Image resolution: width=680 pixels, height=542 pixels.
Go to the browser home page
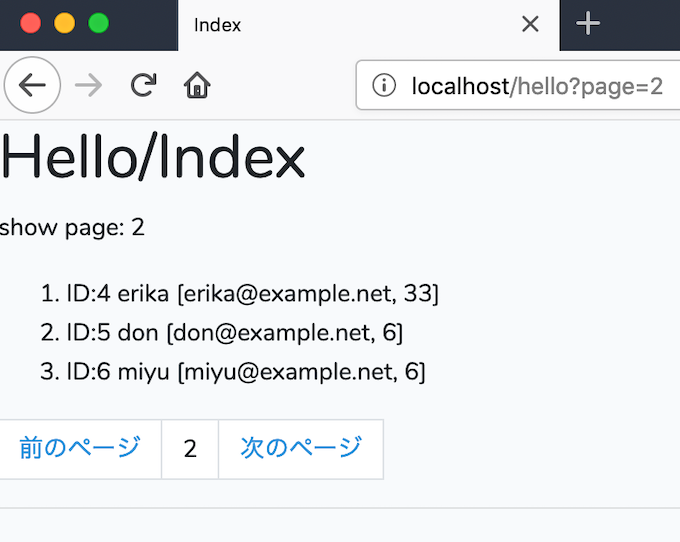coord(197,85)
